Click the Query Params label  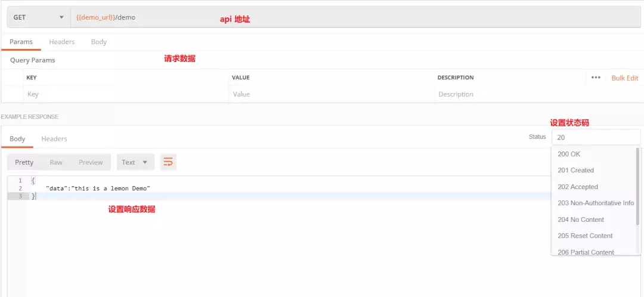(32, 60)
